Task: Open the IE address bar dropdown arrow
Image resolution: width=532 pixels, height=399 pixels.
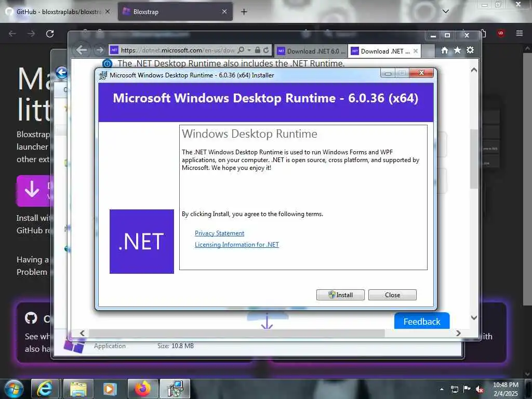Action: (249, 50)
